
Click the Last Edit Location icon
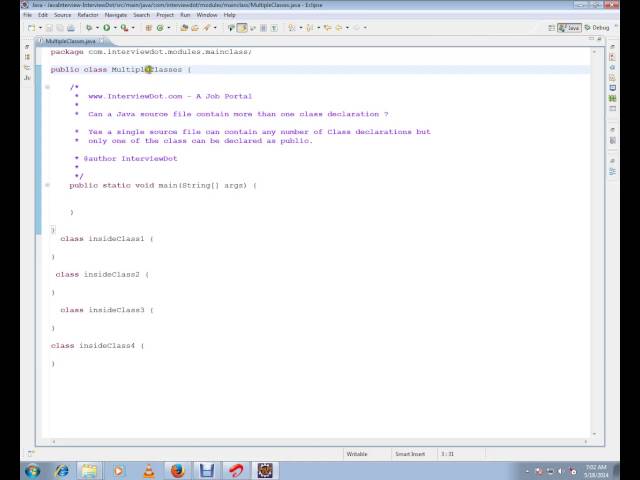[x=327, y=28]
